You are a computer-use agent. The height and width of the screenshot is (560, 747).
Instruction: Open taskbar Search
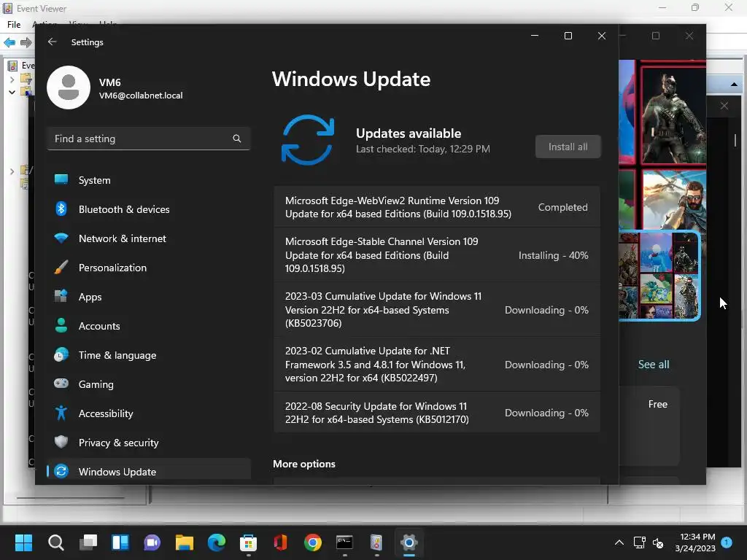pos(55,542)
